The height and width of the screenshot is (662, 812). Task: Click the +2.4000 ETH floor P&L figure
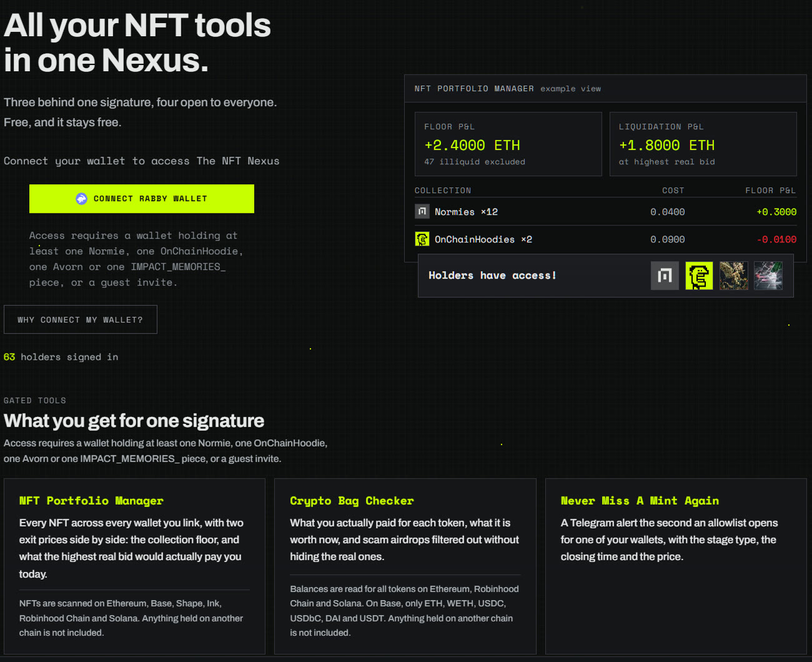click(472, 146)
